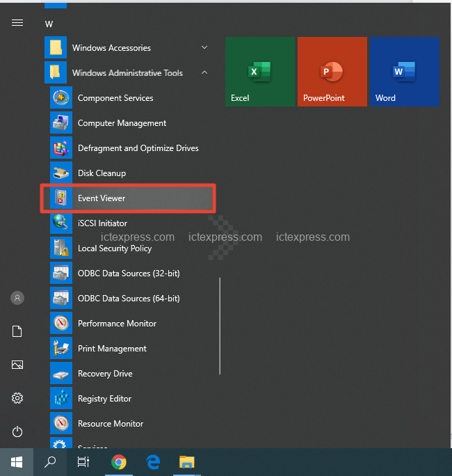The image size is (452, 476).
Task: Open Print Management
Action: [112, 349]
